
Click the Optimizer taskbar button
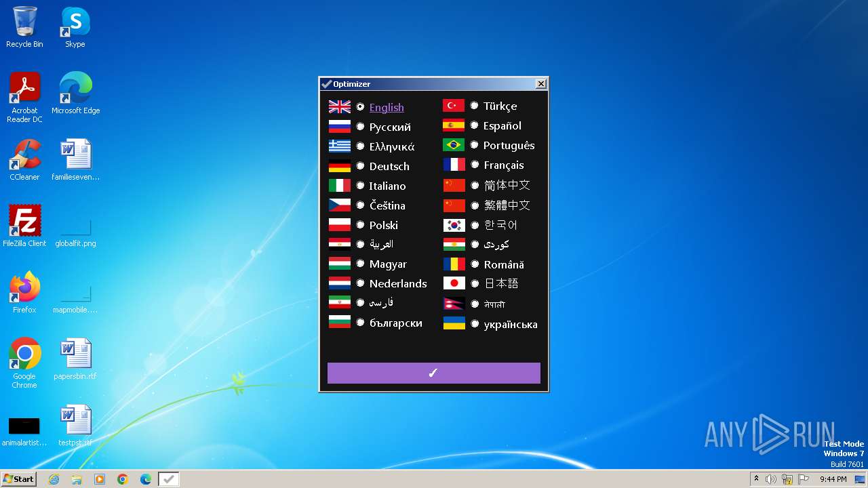click(169, 479)
